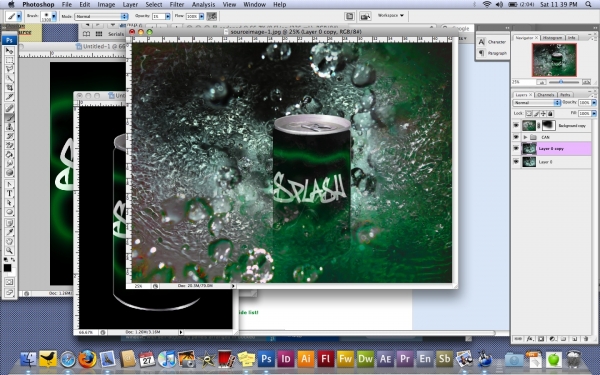Select the Brush tool in toolbox
This screenshot has width=600, height=375.
[x=9, y=117]
